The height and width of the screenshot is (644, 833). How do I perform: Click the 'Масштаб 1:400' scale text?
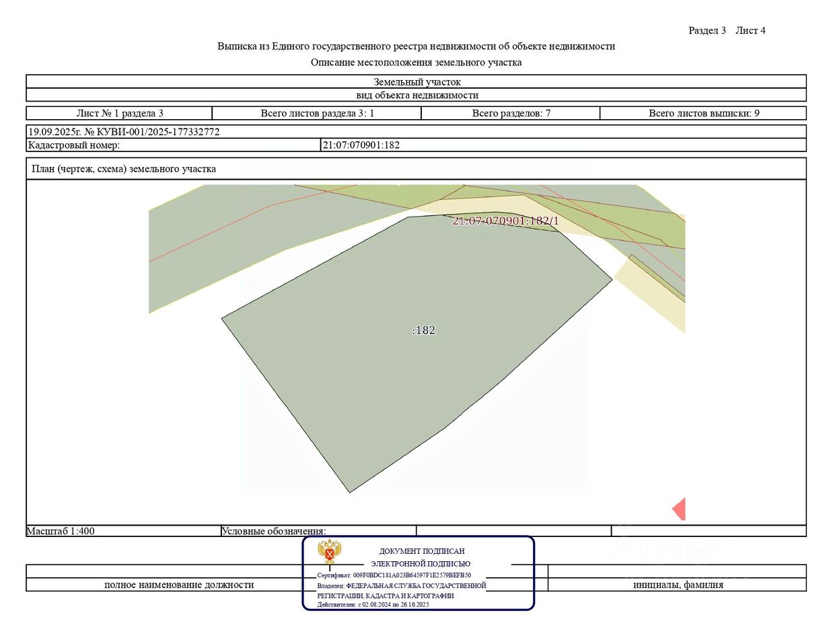click(61, 531)
